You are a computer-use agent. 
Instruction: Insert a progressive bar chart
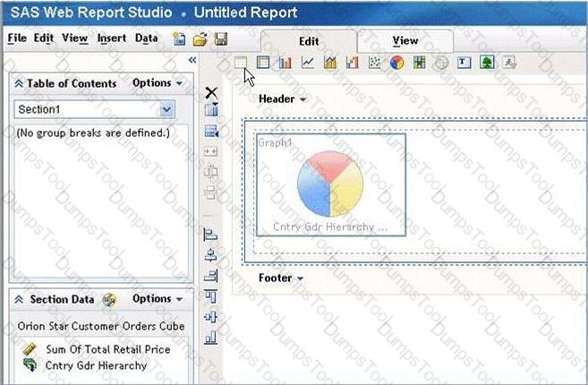[x=352, y=63]
